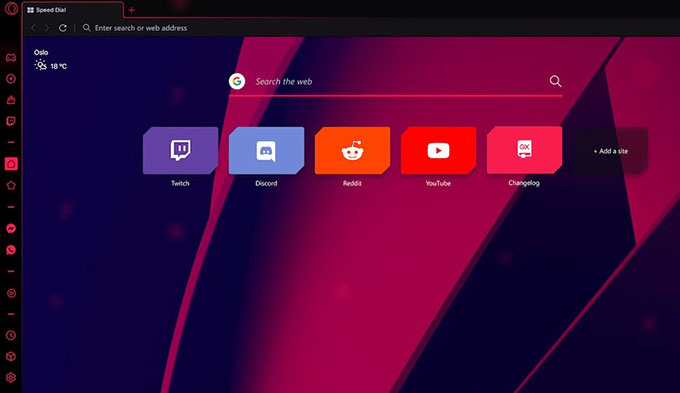Click the magnifier search button

click(x=555, y=81)
